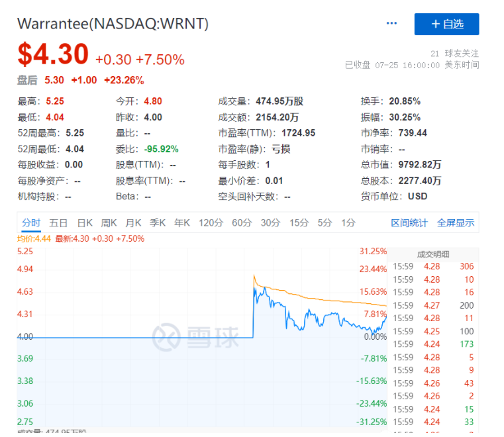Click the 每股收益 value 0.00
Image resolution: width=504 pixels, height=437 pixels.
tap(74, 165)
